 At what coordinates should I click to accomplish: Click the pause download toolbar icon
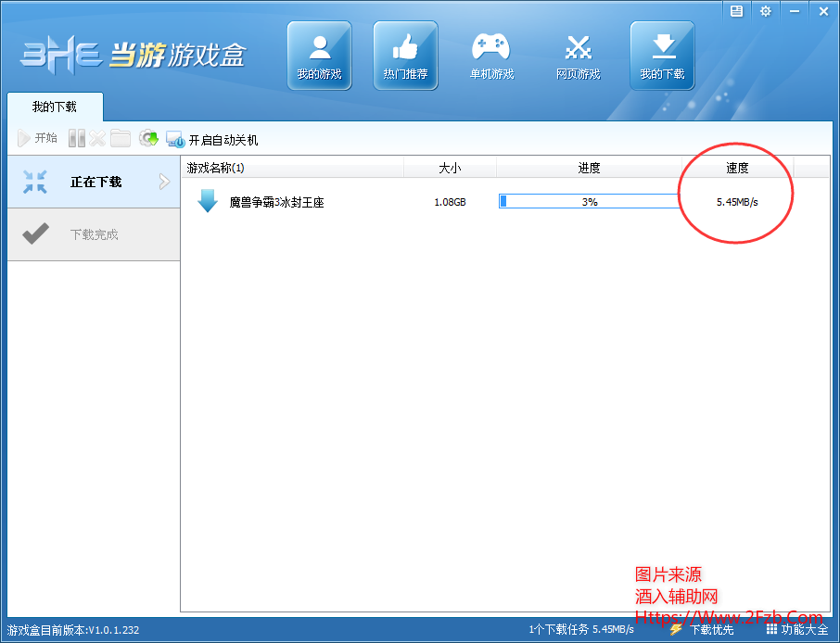pos(77,139)
